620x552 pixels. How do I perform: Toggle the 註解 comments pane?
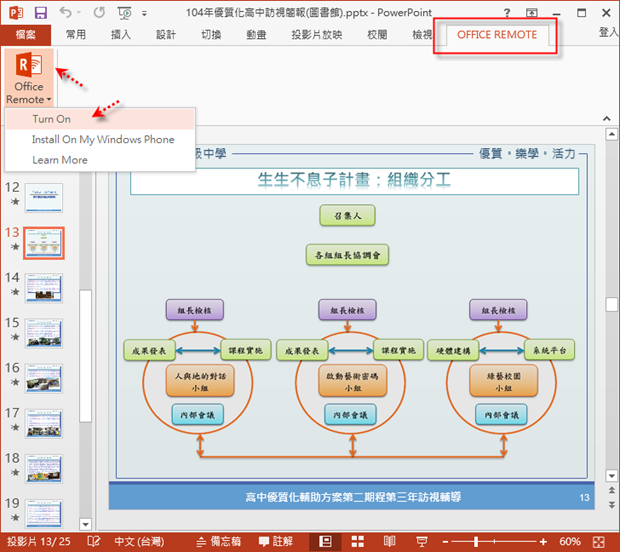click(x=276, y=541)
